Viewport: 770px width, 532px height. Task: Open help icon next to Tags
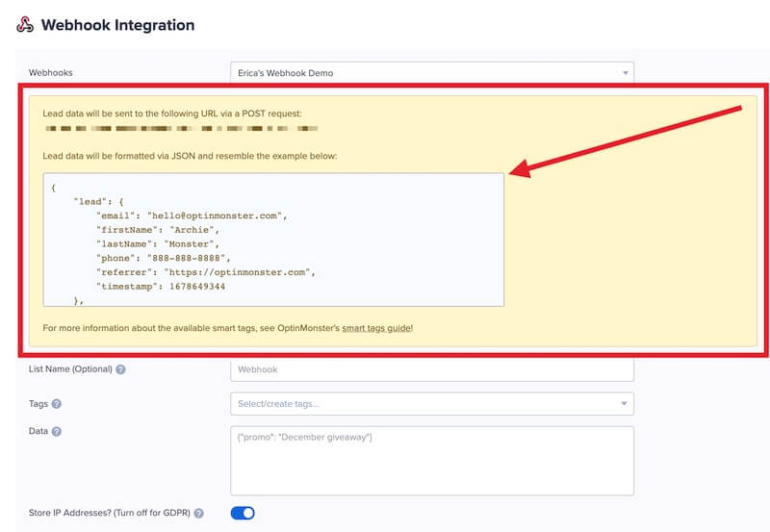coord(57,404)
